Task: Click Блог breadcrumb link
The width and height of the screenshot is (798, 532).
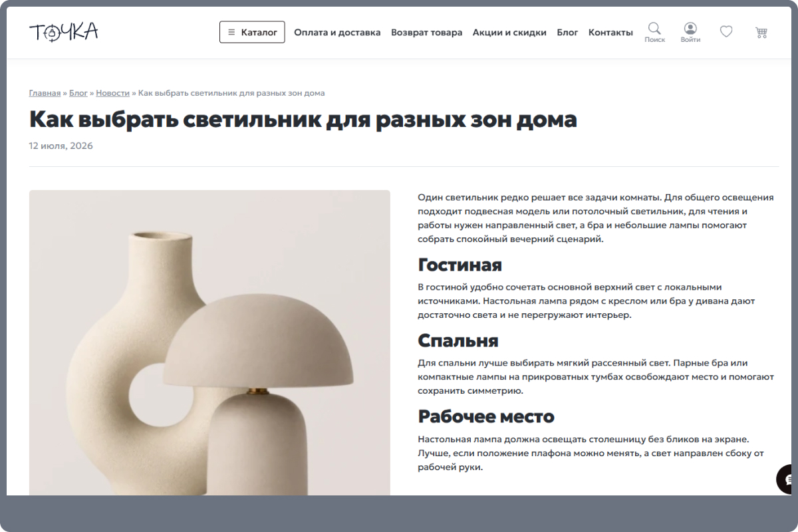Action: pos(78,93)
